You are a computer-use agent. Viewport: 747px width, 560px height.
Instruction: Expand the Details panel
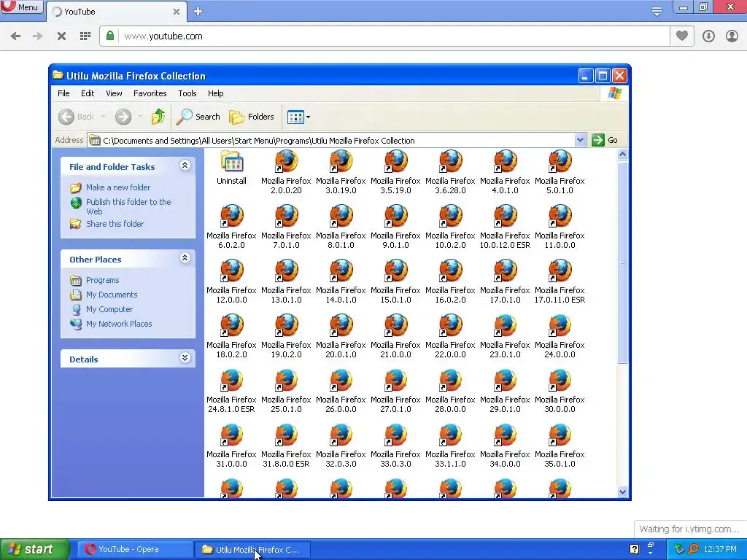(185, 358)
